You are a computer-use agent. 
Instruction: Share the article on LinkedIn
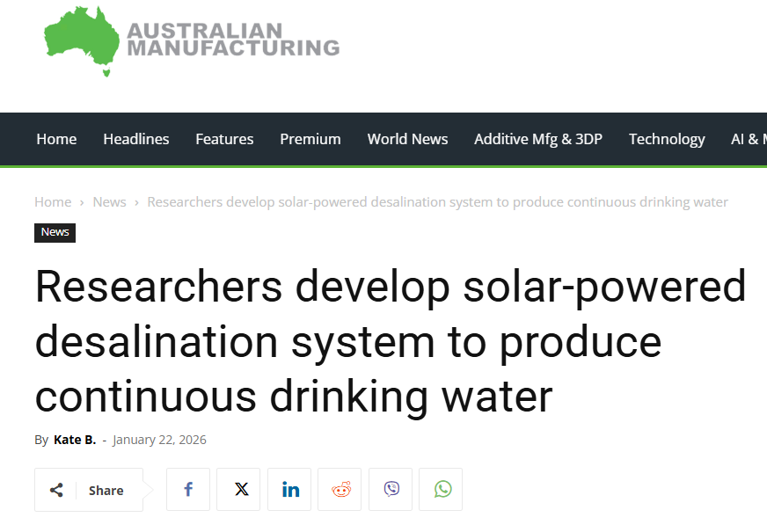click(x=289, y=489)
